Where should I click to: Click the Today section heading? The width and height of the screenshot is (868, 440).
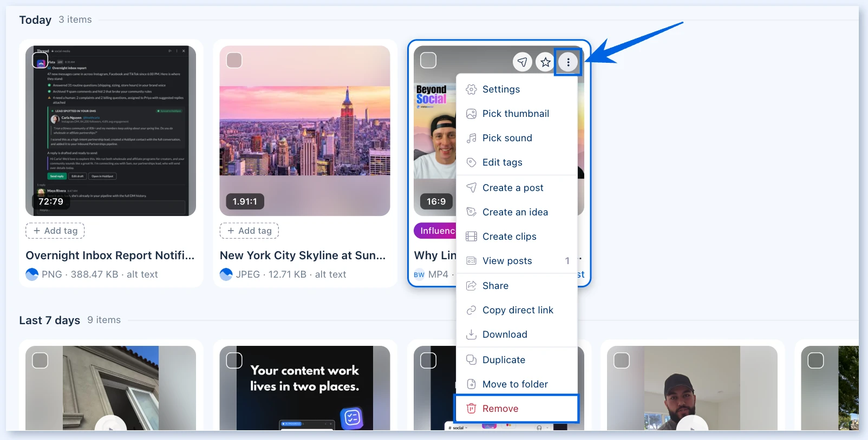(35, 20)
